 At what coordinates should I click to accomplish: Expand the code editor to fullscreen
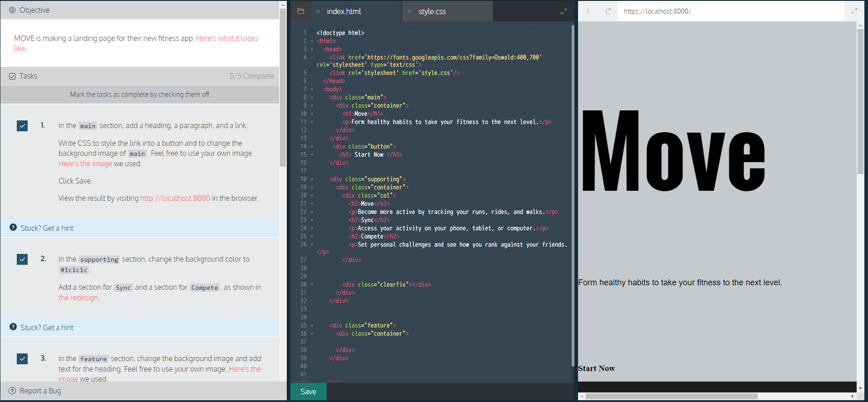[564, 11]
